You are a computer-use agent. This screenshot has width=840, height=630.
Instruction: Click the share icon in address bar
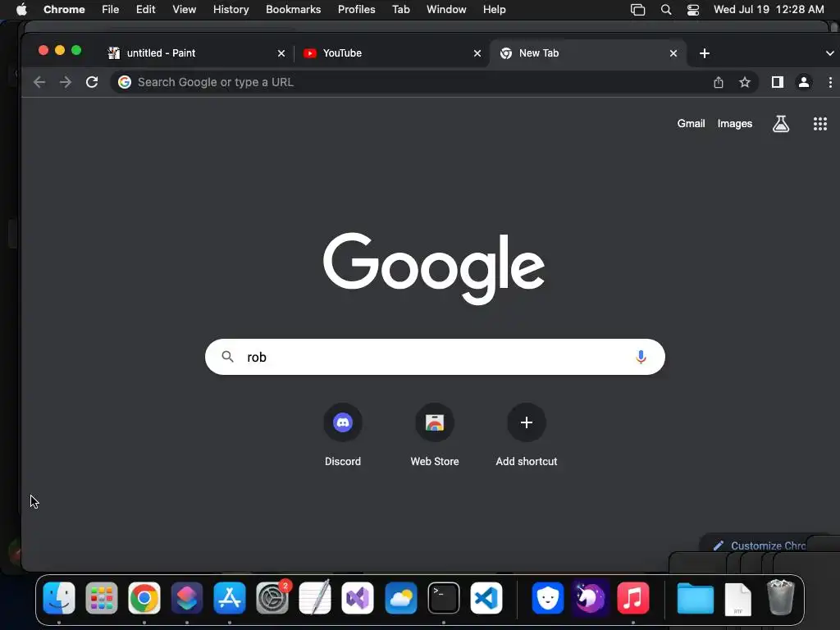pos(719,82)
